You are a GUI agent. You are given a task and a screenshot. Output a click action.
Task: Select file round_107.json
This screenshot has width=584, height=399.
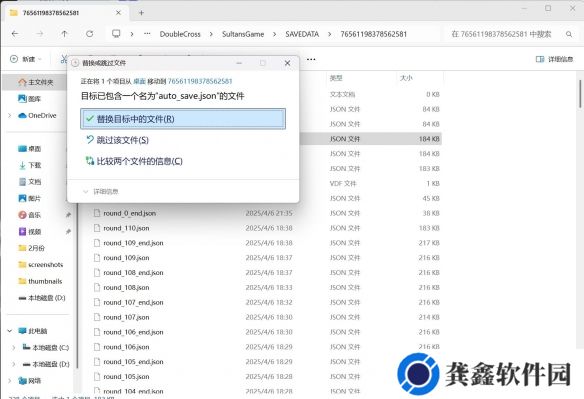click(126, 317)
